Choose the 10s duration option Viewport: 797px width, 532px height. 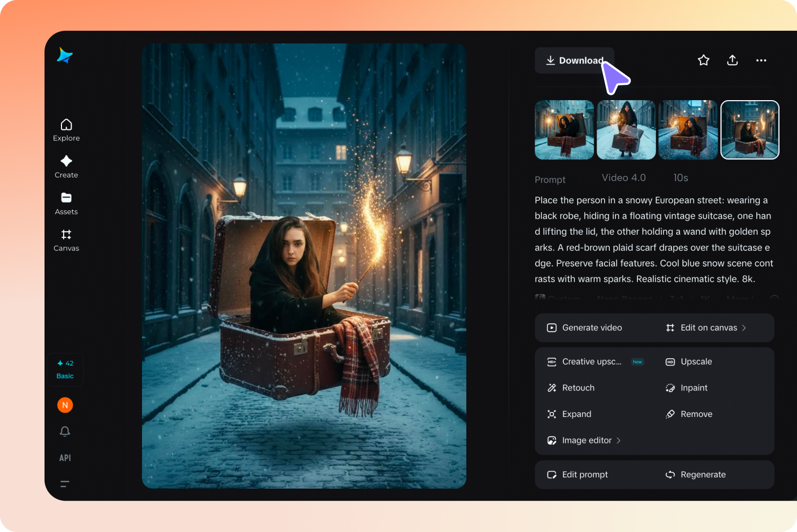680,178
